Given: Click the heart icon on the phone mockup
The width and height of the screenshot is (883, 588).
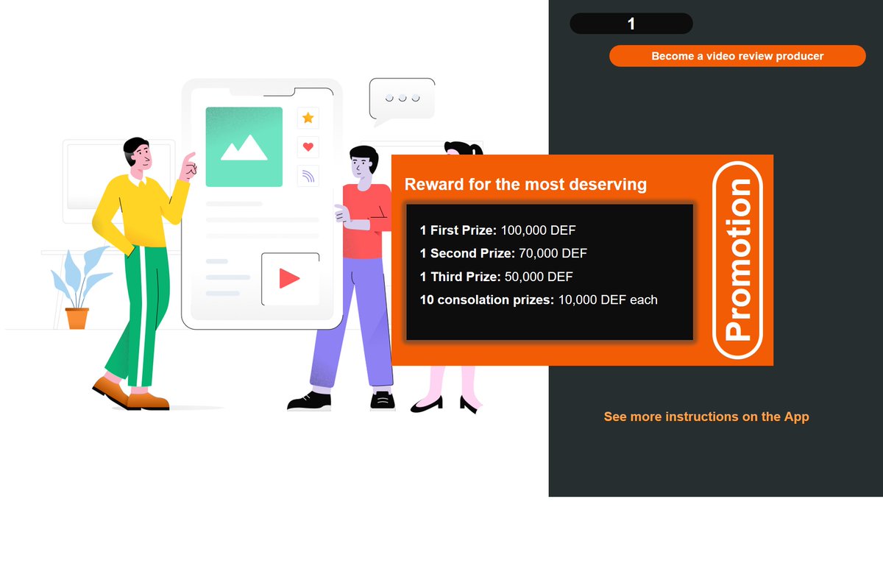Looking at the screenshot, I should pos(308,146).
